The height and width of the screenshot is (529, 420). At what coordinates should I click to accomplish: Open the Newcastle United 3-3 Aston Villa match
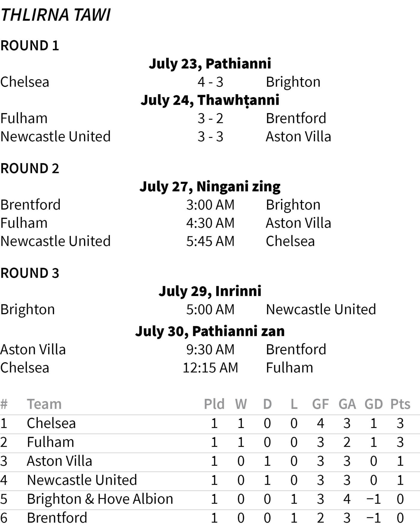(210, 136)
